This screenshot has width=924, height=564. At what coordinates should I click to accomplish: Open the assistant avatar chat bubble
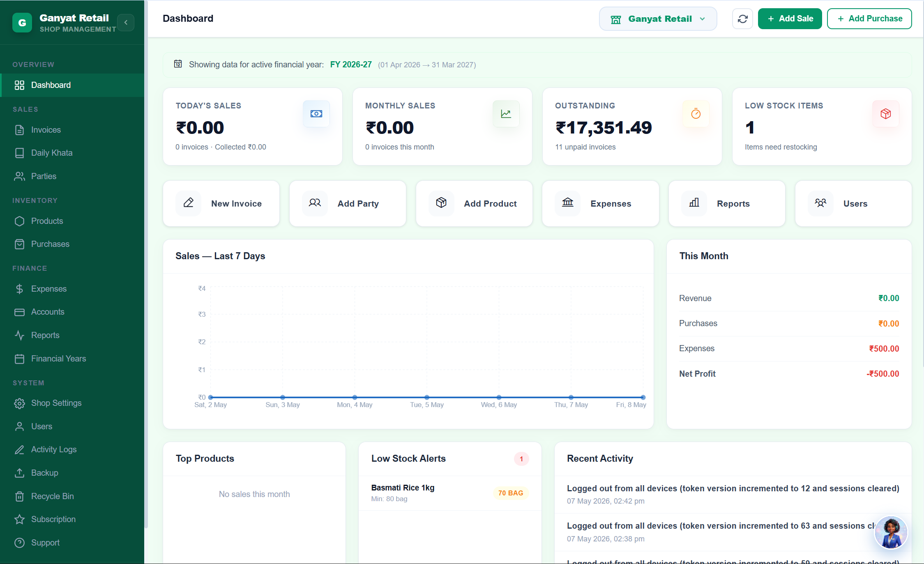[891, 533]
